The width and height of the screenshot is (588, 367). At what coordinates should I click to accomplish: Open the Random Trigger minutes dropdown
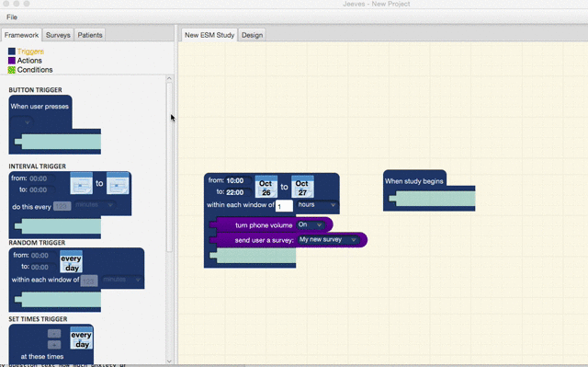121,280
